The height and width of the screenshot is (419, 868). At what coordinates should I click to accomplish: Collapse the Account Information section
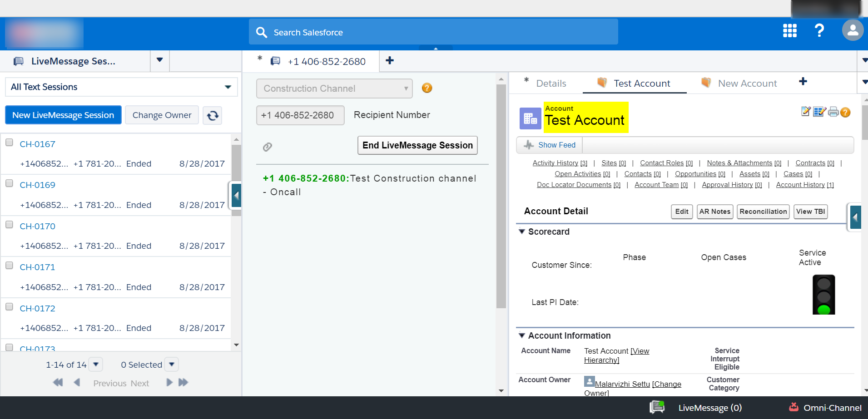[x=522, y=335]
